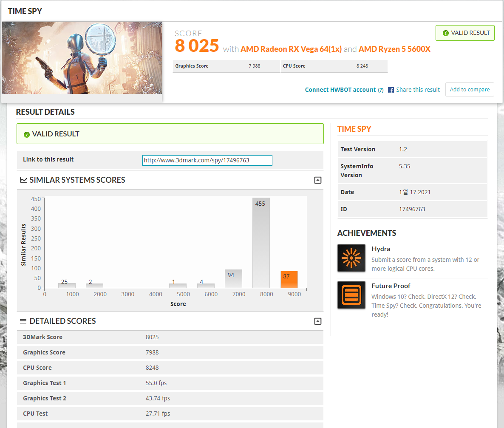Collapse the Detailed Scores section

point(317,321)
